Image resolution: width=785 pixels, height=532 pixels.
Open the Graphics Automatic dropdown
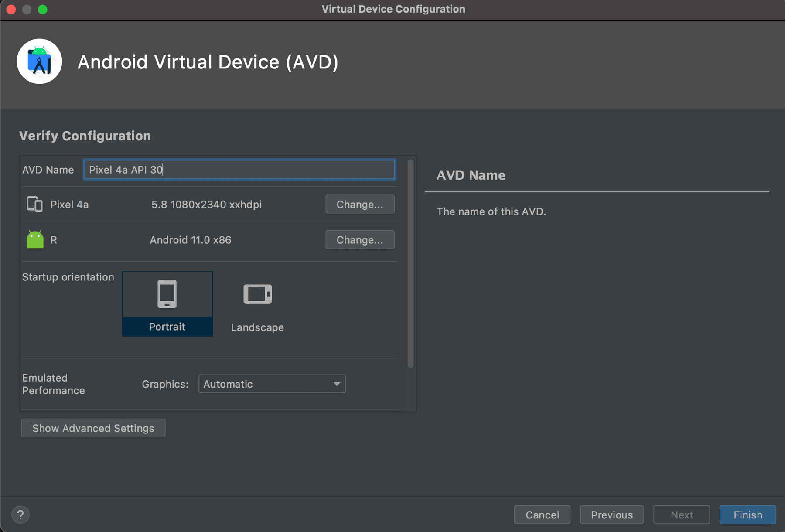coord(266,384)
